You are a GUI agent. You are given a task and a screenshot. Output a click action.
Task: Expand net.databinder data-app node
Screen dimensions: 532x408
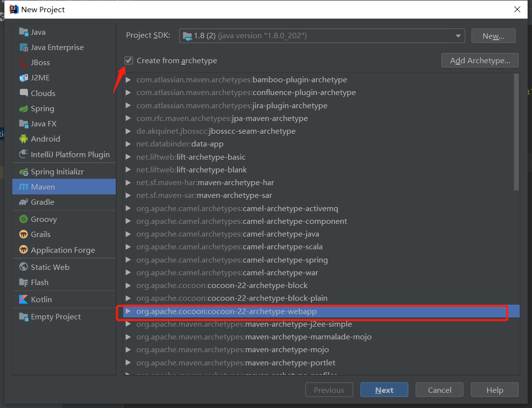pyautogui.click(x=128, y=144)
